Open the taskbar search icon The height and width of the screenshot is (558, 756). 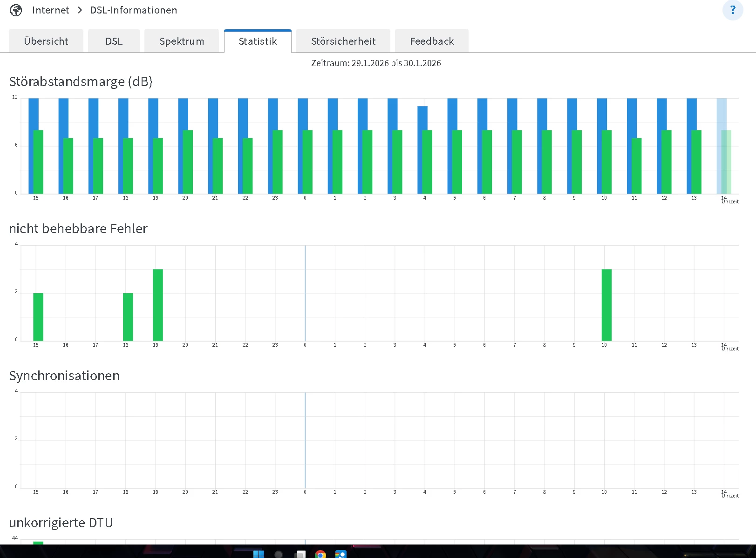279,554
